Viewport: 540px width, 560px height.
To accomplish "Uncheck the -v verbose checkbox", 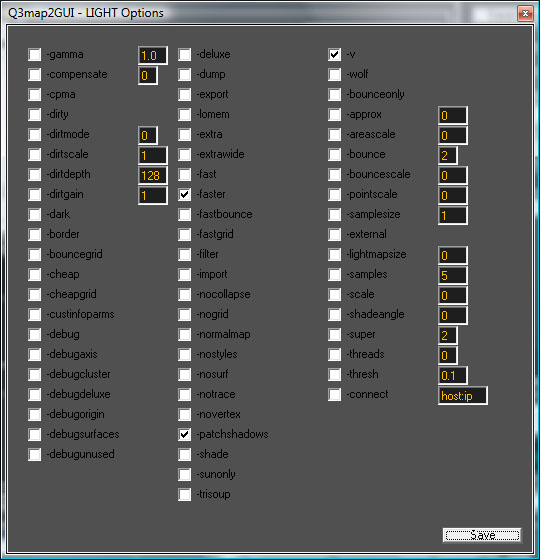I will pyautogui.click(x=335, y=55).
